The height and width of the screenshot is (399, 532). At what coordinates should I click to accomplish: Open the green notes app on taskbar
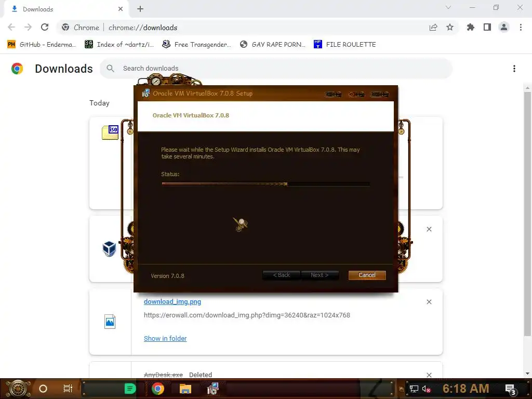[130, 389]
